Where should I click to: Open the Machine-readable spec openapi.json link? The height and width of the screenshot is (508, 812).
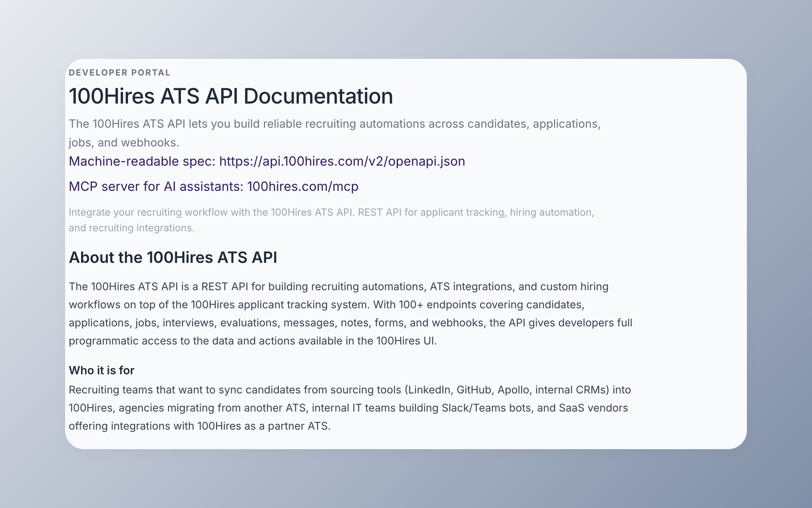267,161
